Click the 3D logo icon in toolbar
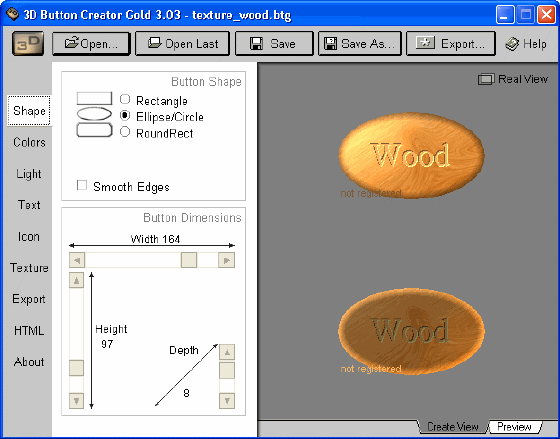The image size is (560, 439). pos(28,44)
